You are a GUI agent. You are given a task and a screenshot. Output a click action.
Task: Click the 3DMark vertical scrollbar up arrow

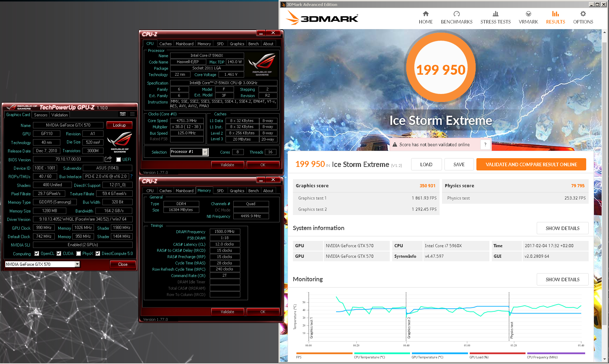[604, 32]
